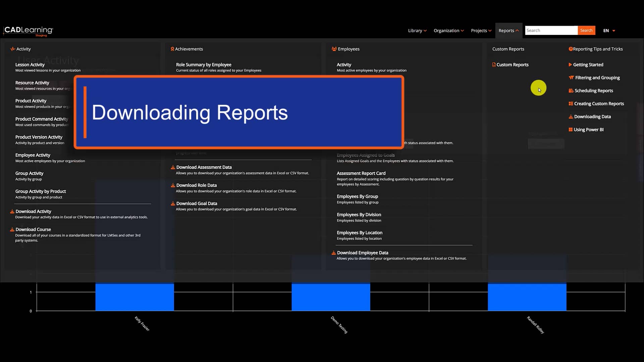Expand the Organization menu chevron
644x362 pixels.
463,31
